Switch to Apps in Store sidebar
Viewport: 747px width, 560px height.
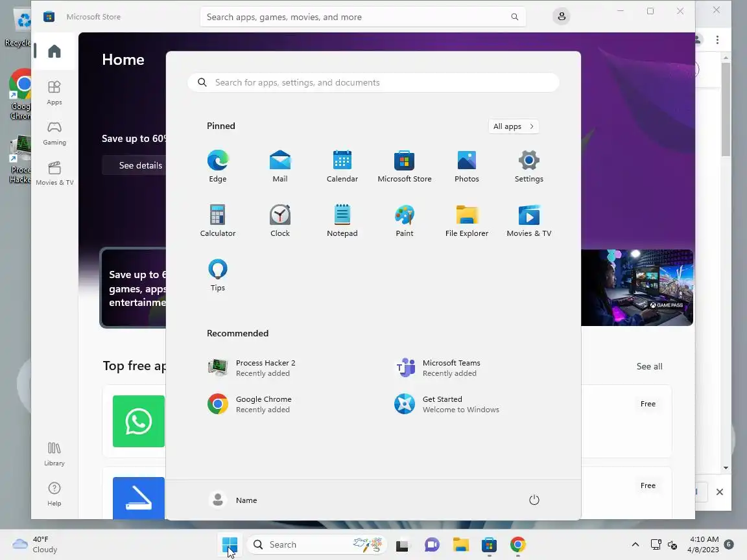[54, 93]
